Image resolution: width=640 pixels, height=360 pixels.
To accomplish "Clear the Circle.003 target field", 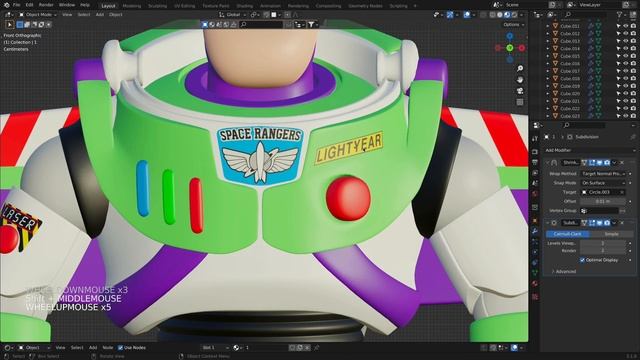I will click(x=622, y=192).
